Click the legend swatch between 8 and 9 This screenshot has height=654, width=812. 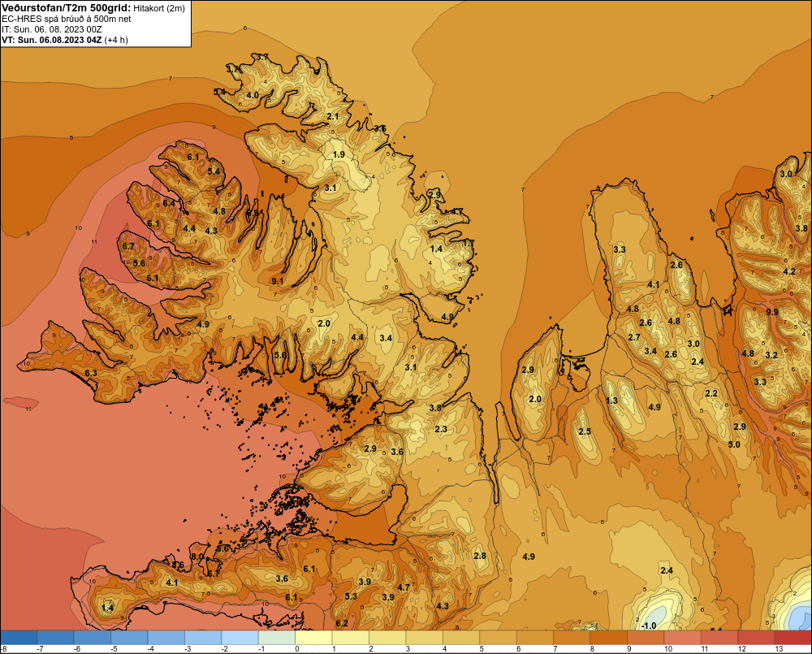[608, 638]
